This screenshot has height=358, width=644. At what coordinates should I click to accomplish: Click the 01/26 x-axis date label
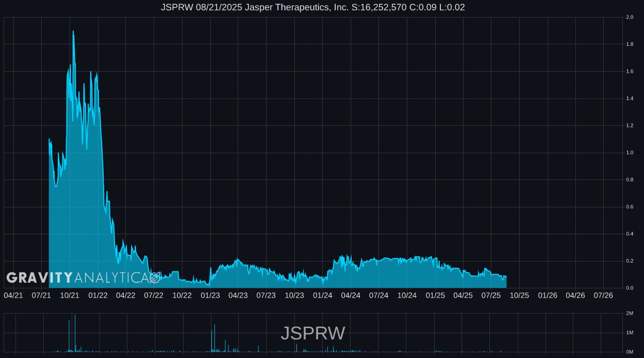(x=548, y=295)
